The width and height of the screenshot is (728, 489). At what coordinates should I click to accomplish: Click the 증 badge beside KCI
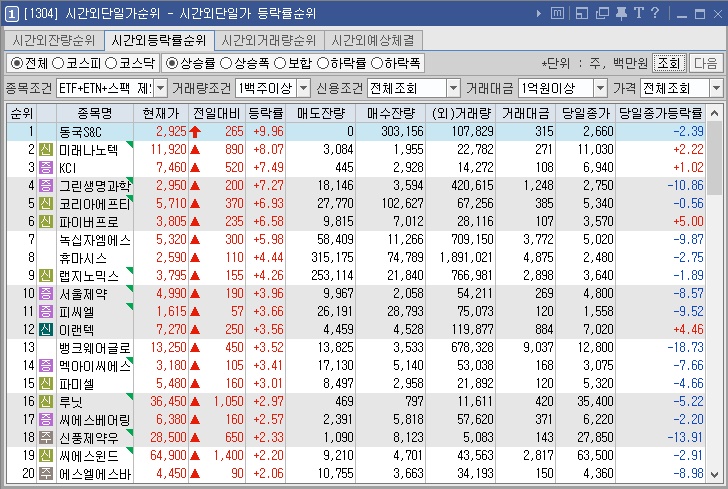click(x=46, y=167)
